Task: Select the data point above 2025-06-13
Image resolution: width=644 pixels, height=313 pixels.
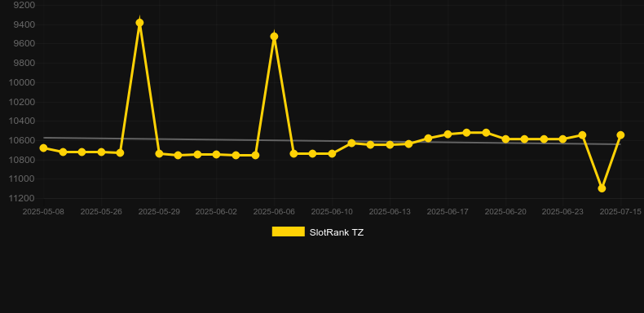Action: point(390,145)
